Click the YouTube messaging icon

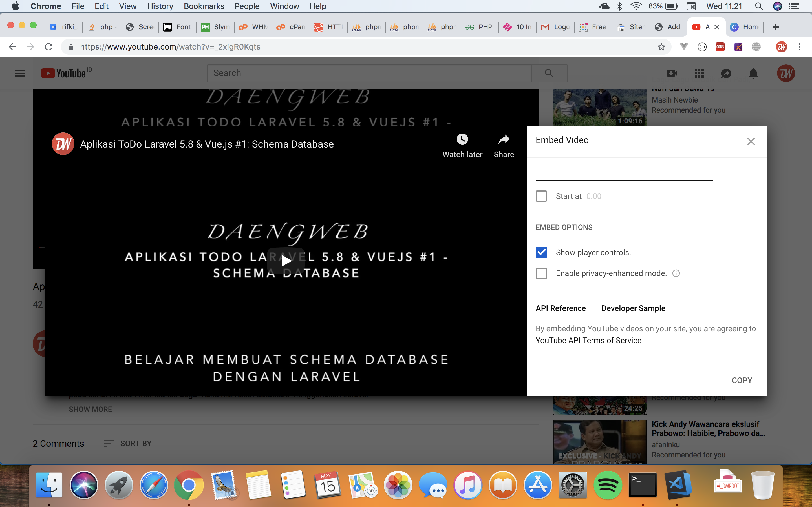[725, 73]
